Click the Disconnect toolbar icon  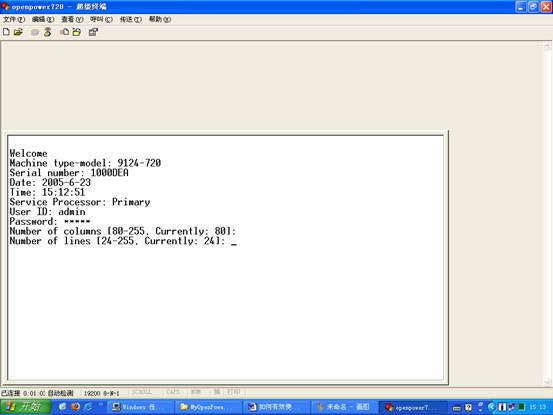coord(48,32)
